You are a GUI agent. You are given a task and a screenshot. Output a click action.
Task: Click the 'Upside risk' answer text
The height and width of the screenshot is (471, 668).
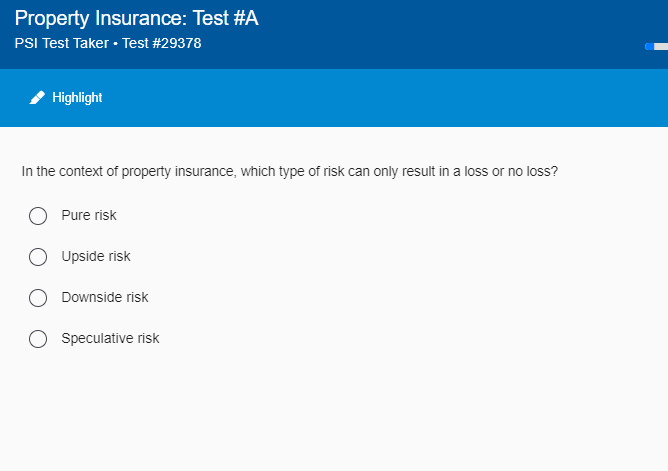click(x=96, y=256)
